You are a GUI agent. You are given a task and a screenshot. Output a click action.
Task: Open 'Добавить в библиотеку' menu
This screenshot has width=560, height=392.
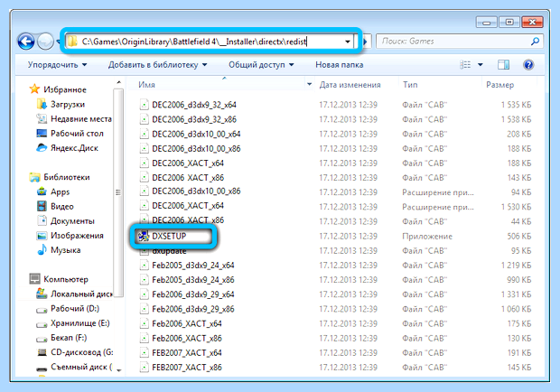(157, 65)
